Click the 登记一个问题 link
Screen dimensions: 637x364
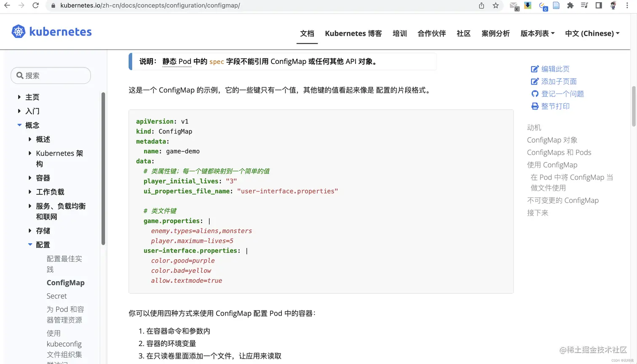click(x=562, y=94)
